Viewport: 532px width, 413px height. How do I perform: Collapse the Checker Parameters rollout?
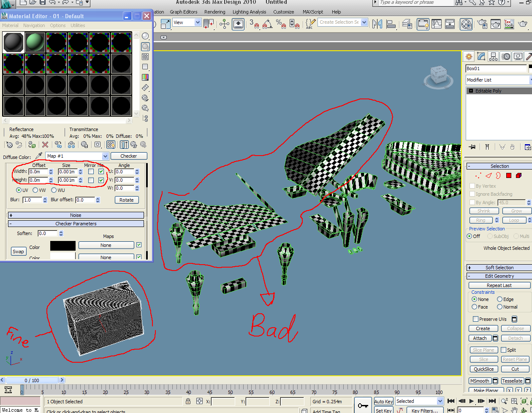coord(76,224)
